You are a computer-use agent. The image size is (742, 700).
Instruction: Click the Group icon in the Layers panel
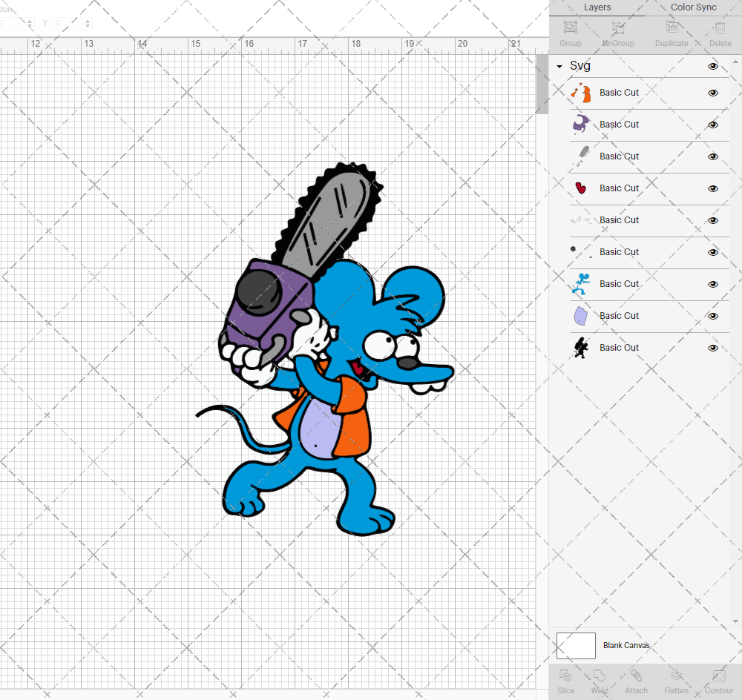click(x=570, y=31)
